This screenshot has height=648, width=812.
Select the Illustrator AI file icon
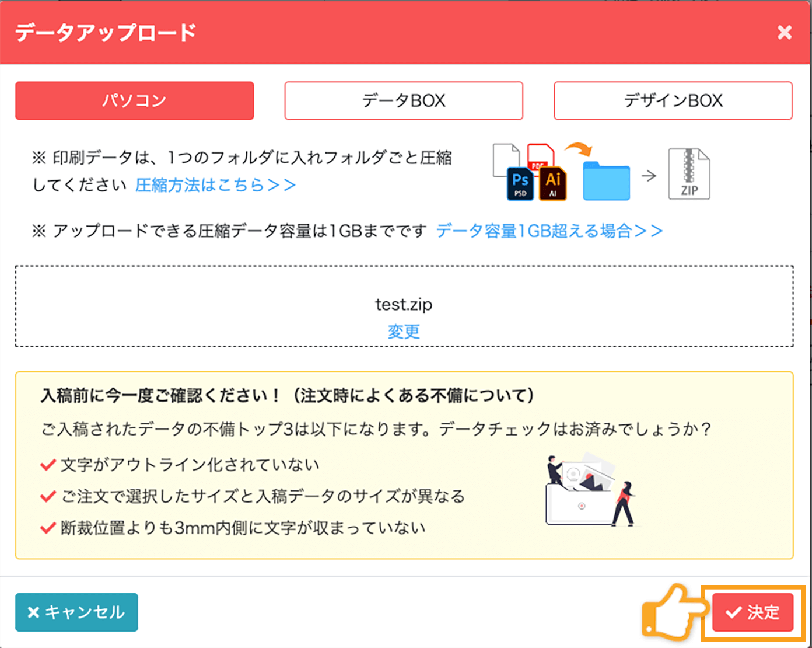coord(552,183)
